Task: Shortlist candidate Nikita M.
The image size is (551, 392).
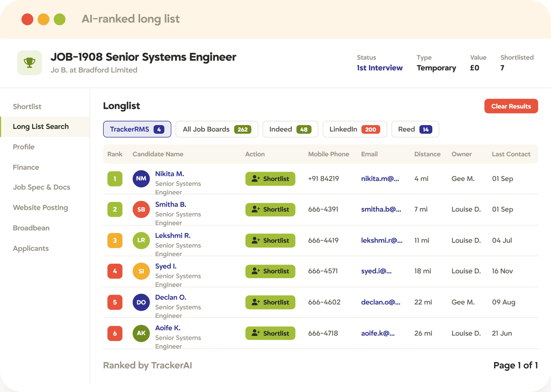Action: coord(270,179)
